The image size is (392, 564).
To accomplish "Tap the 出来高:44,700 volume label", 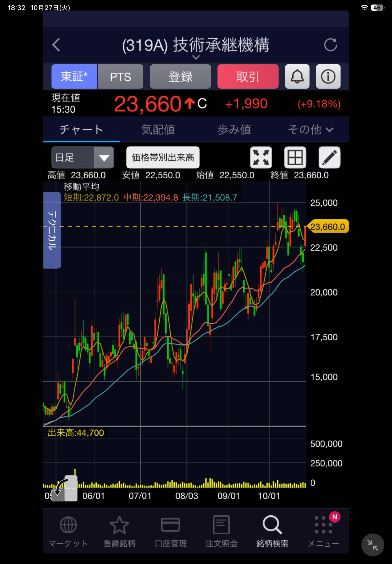I will [x=76, y=433].
